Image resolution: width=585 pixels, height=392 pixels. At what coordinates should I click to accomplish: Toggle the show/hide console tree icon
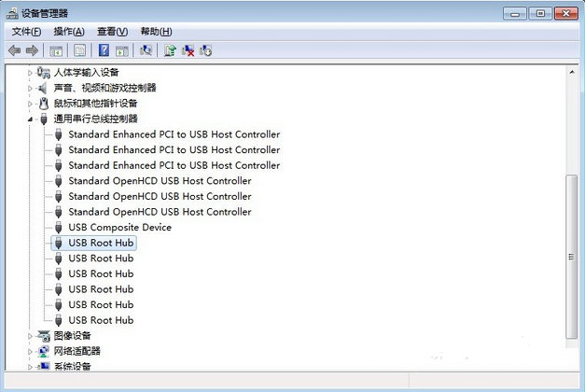pyautogui.click(x=56, y=50)
